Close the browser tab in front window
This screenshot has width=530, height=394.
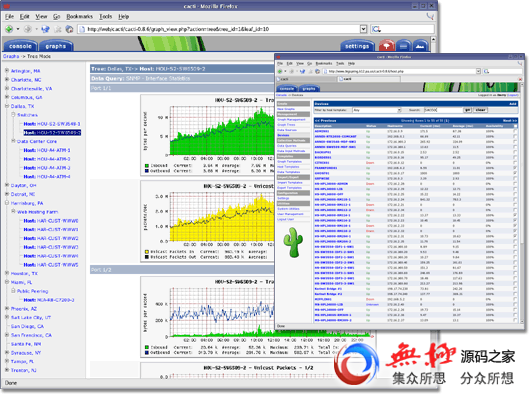[x=520, y=79]
